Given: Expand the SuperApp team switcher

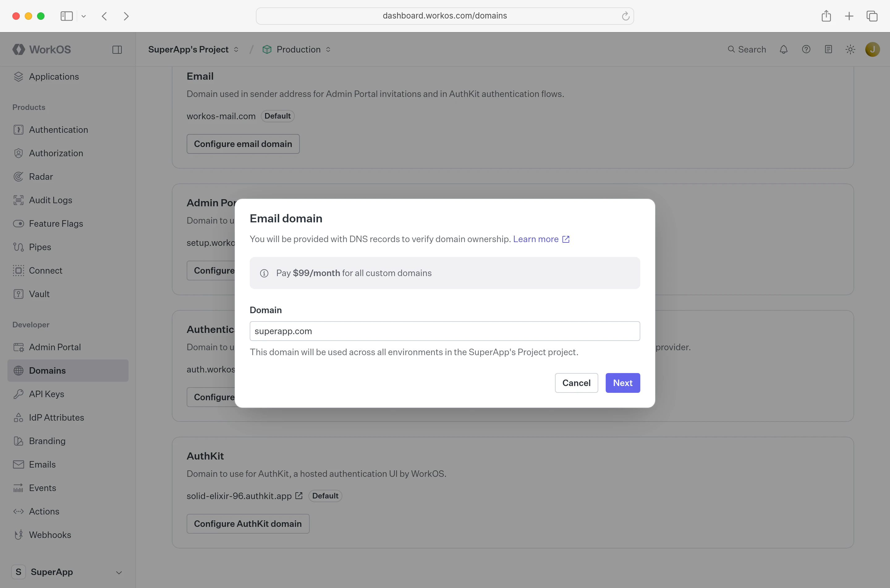Looking at the screenshot, I should tap(68, 572).
